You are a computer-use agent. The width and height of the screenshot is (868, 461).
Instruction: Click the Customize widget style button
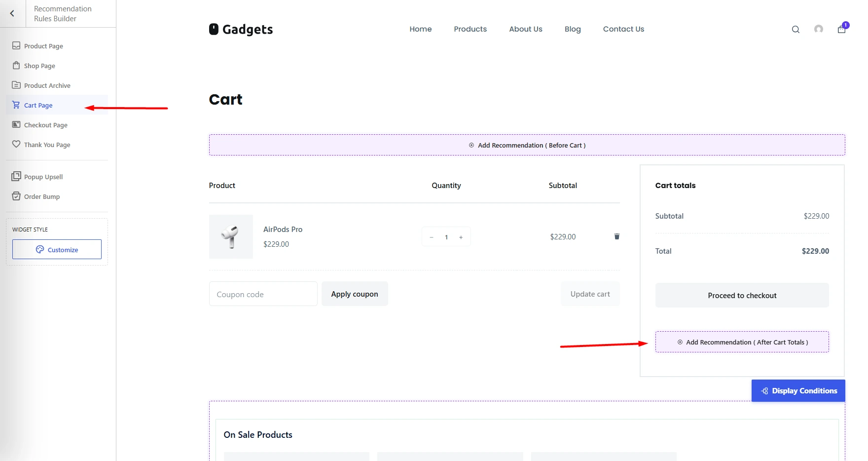coord(57,249)
